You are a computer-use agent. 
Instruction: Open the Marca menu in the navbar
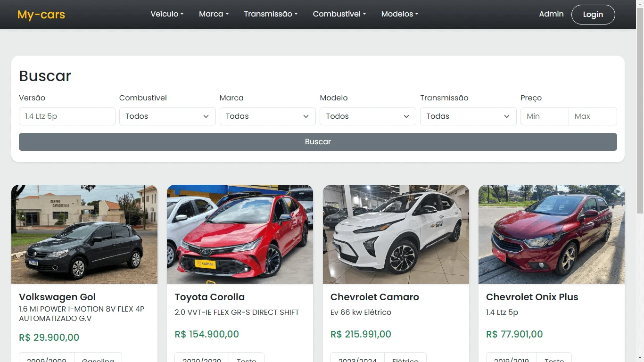click(x=214, y=14)
